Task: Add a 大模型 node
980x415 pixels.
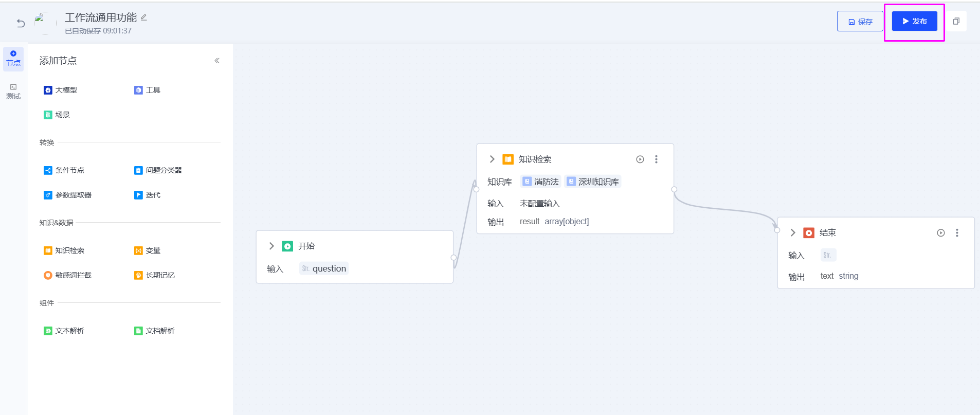Action: click(61, 90)
